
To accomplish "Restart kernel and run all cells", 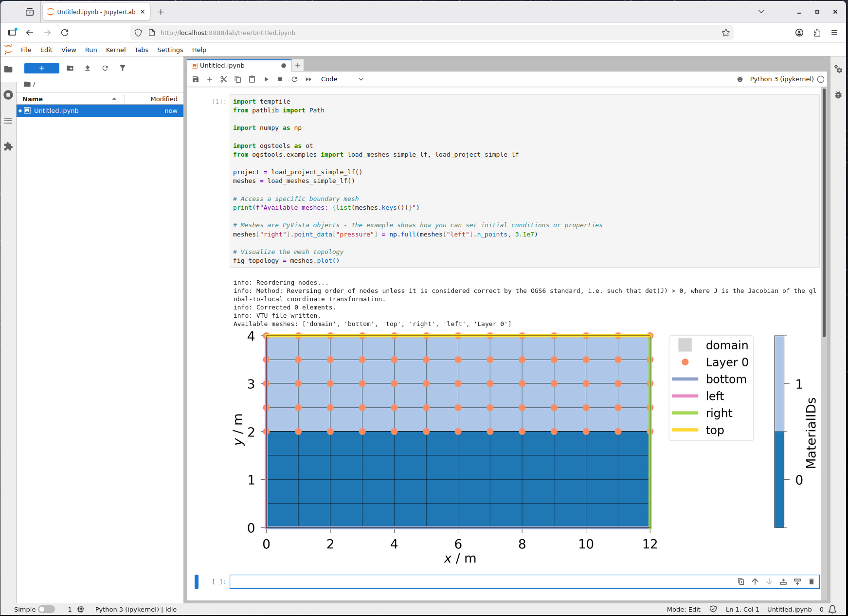I will [x=308, y=79].
